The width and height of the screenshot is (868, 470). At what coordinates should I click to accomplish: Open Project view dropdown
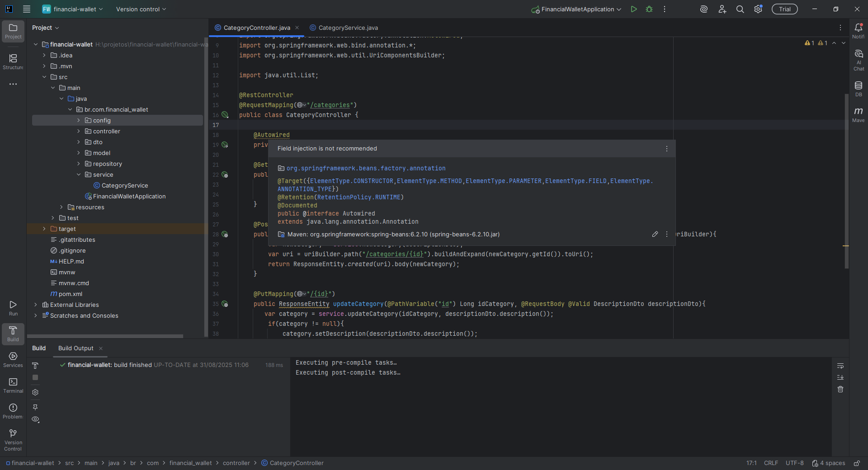pos(46,28)
